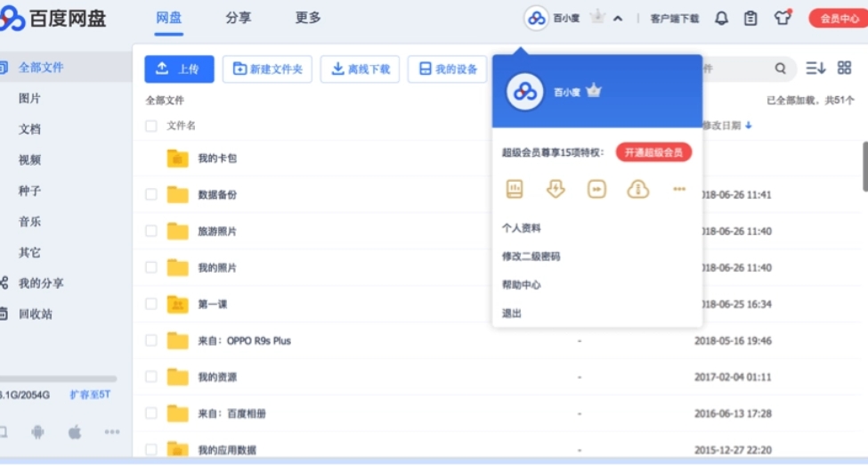Check the 我的照片 row checkbox
The width and height of the screenshot is (868, 466).
click(x=151, y=267)
